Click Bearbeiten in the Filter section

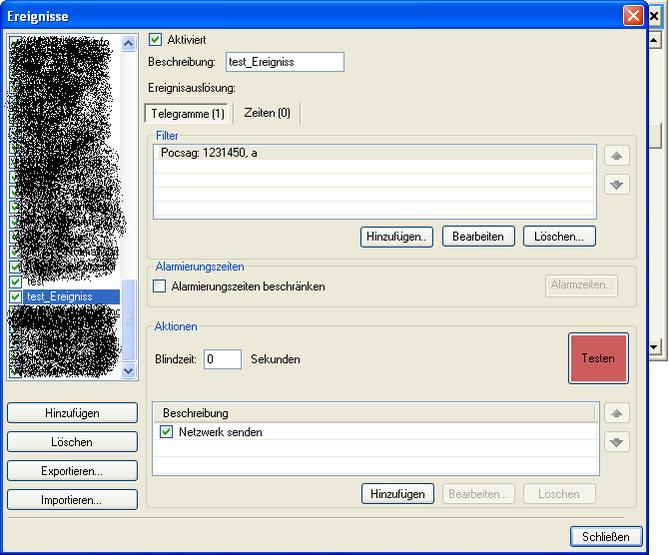tap(478, 236)
